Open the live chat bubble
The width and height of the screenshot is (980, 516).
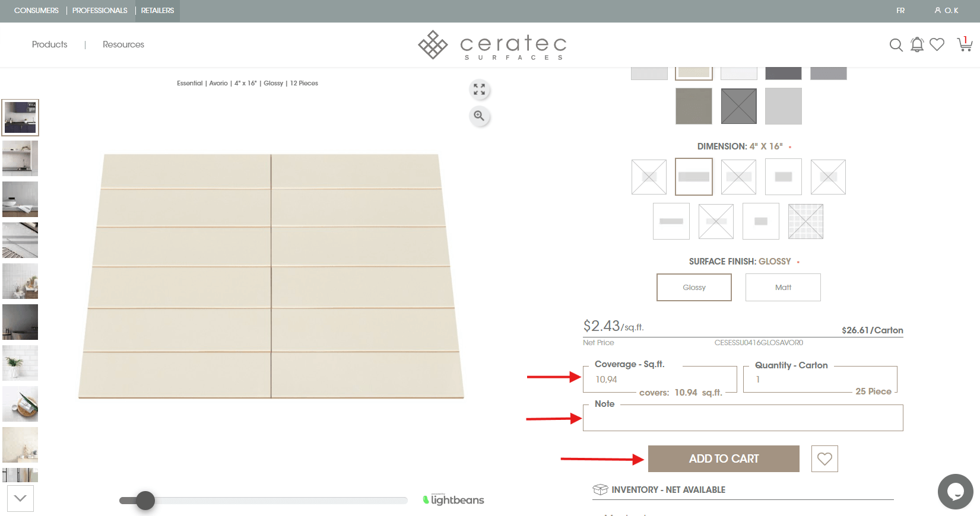point(955,491)
